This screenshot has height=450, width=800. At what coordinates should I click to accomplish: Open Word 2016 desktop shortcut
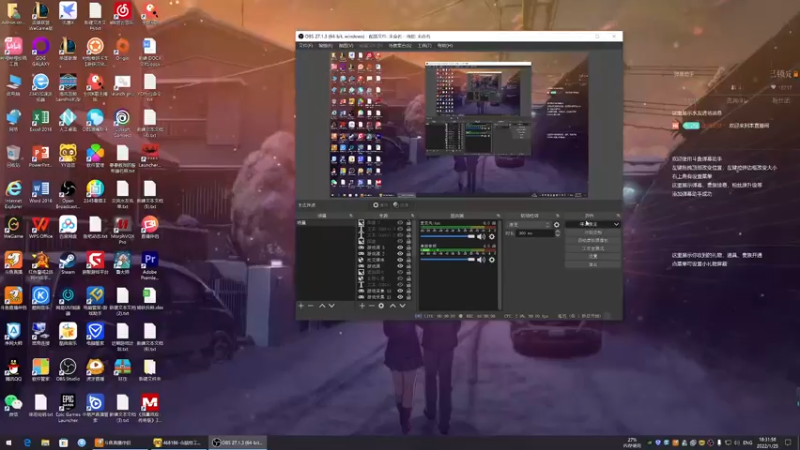click(x=40, y=192)
